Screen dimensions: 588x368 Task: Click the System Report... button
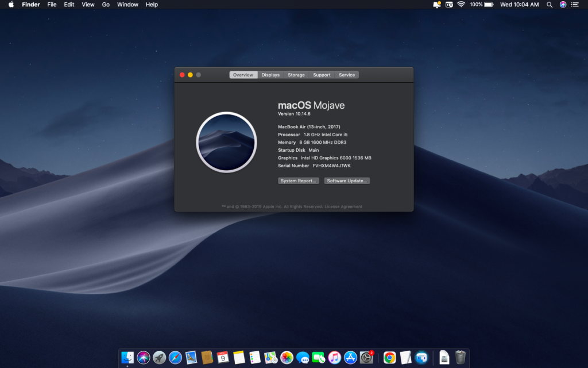[x=299, y=181]
